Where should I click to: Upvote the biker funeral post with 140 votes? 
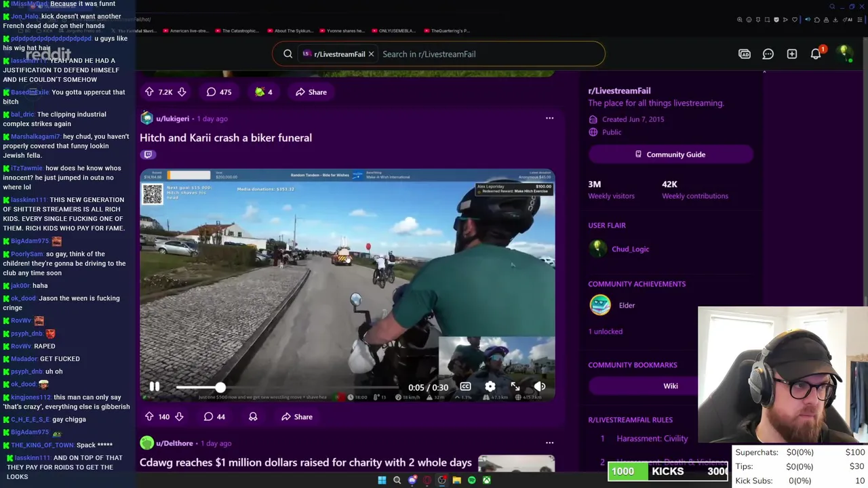149,417
